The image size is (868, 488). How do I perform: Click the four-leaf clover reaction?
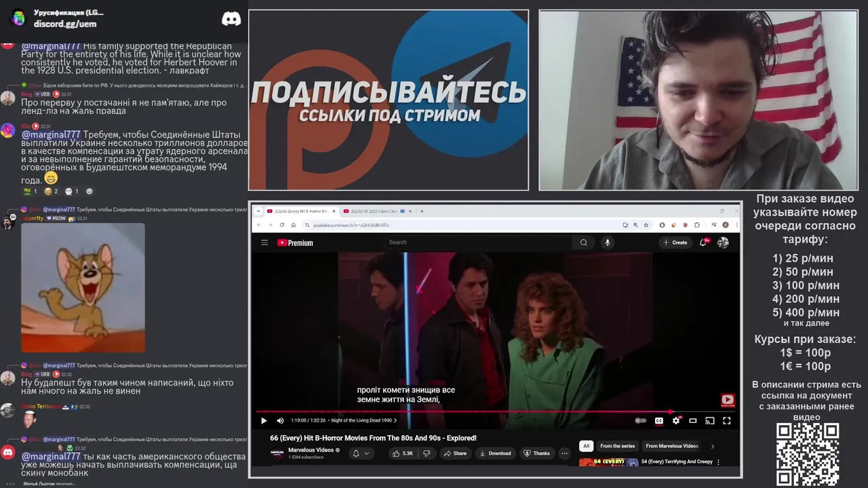tap(31, 191)
